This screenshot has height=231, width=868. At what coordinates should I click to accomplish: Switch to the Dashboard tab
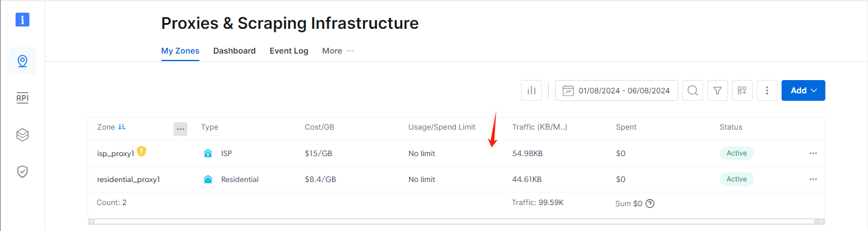coord(234,51)
